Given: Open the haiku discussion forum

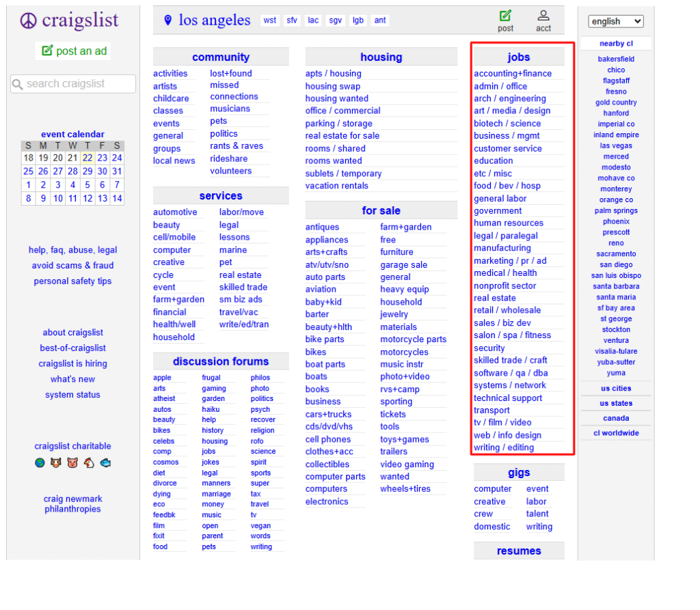Looking at the screenshot, I should (211, 409).
